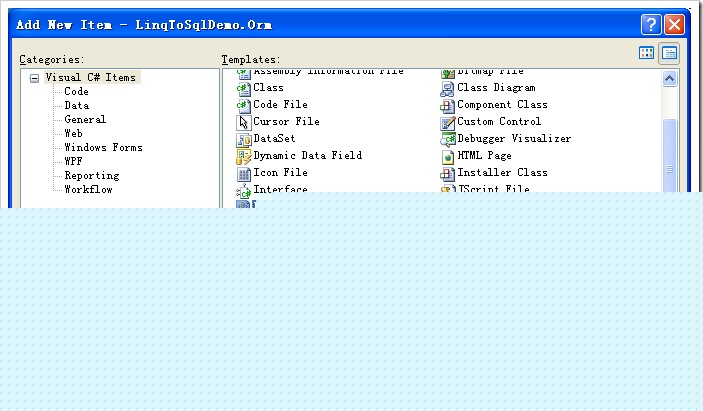Switch templates to small icons view
This screenshot has height=411, width=703.
[x=669, y=53]
